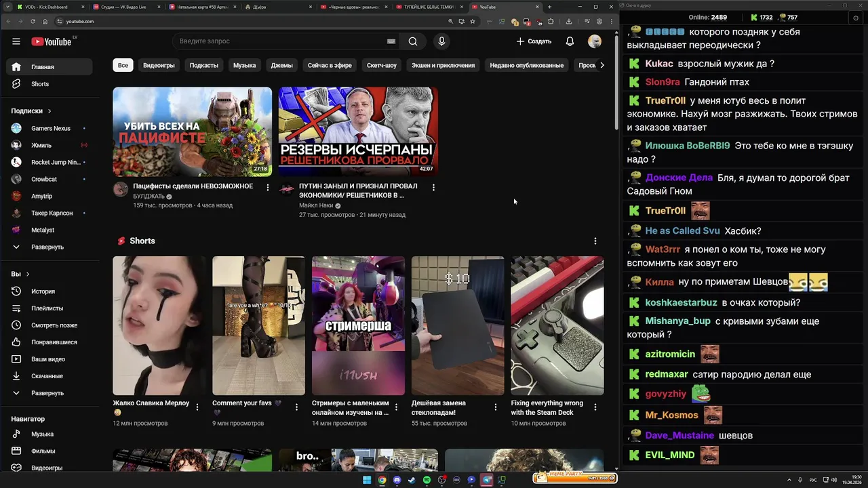Open the three-dot menu for Пацифисты video

point(267,187)
